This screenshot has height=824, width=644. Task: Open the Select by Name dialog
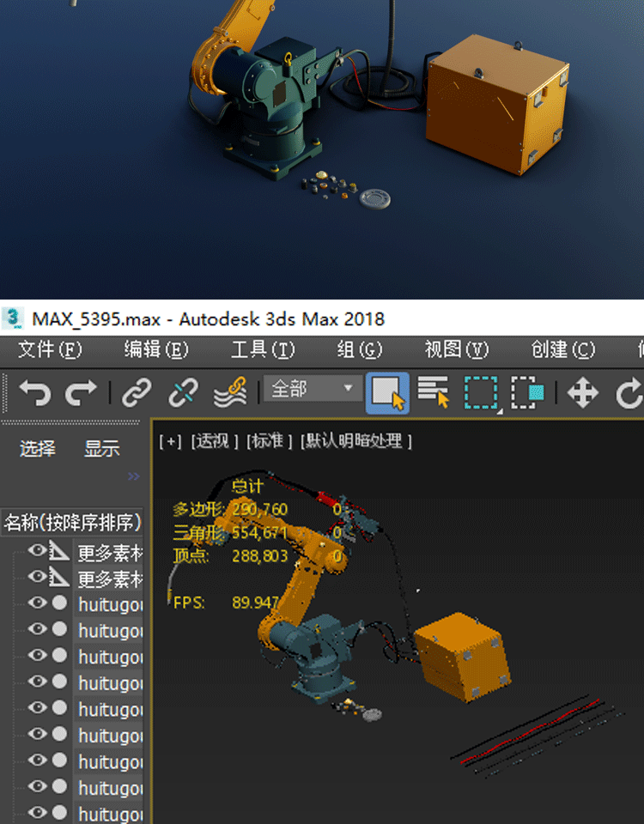click(434, 392)
